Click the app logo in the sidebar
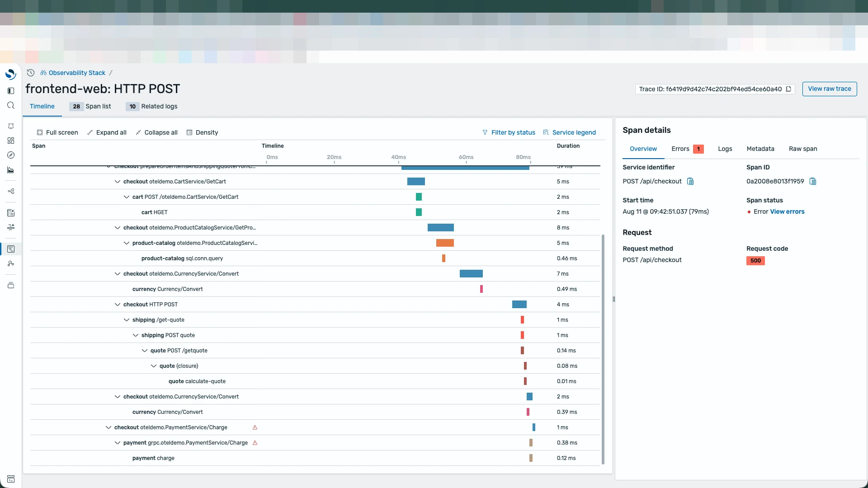This screenshot has height=488, width=868. coord(11,74)
